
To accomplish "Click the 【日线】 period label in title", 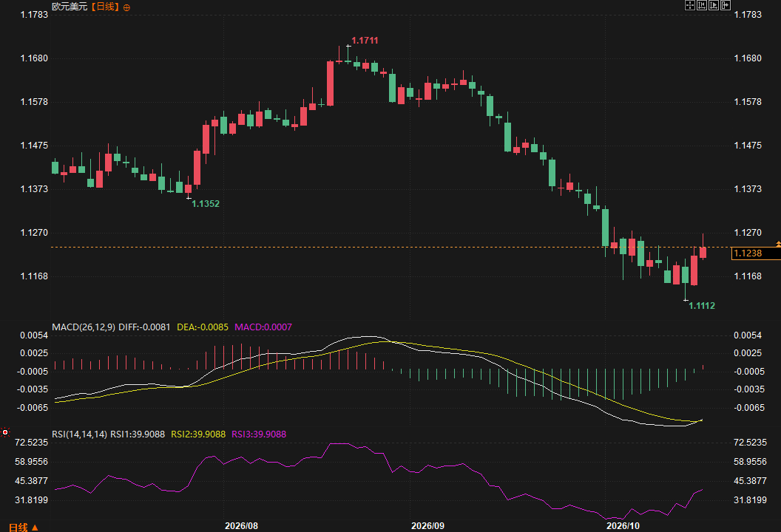I will click(105, 7).
